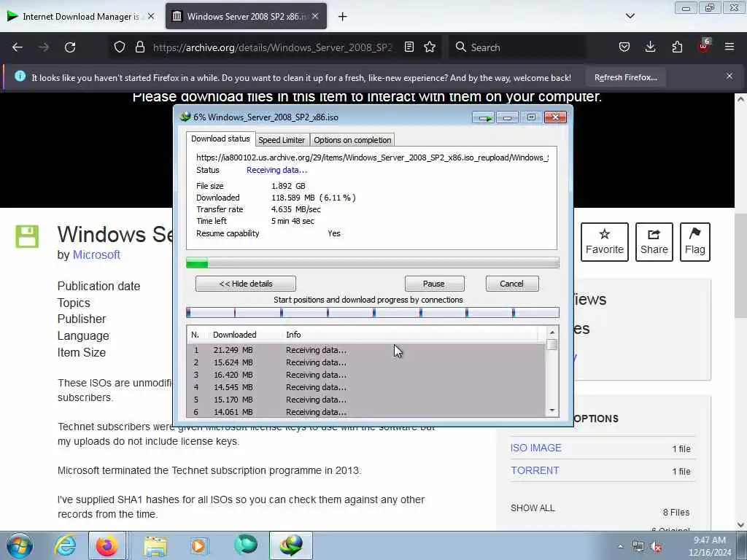Screen dimensions: 747x560
Task: Open the Download status tab
Action: 220,139
